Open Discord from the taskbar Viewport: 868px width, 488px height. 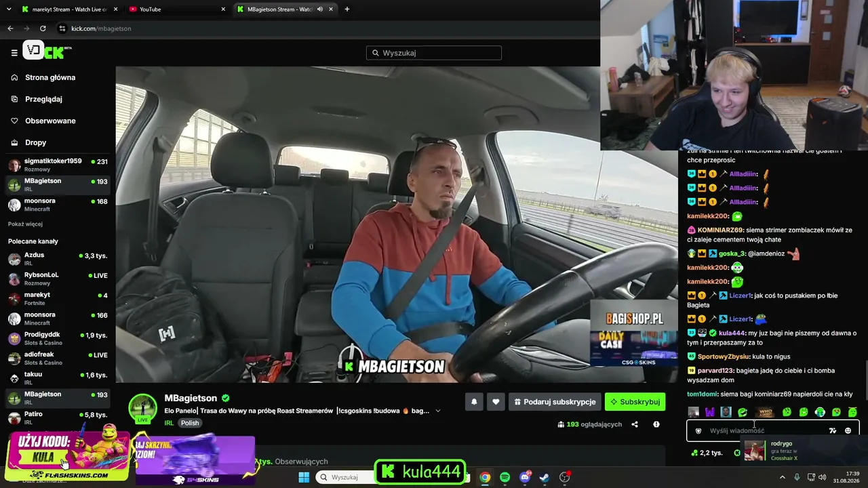click(x=525, y=477)
